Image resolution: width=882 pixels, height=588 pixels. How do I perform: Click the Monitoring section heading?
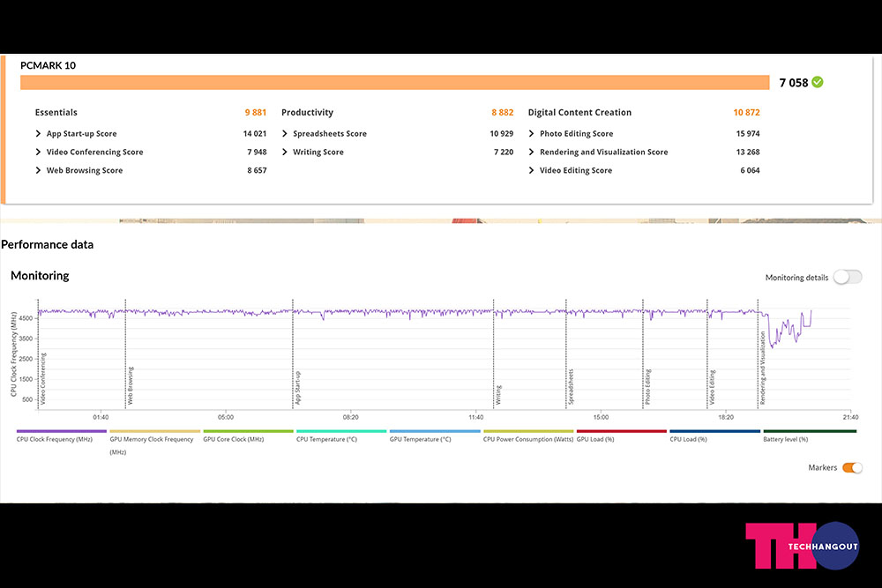(x=40, y=275)
